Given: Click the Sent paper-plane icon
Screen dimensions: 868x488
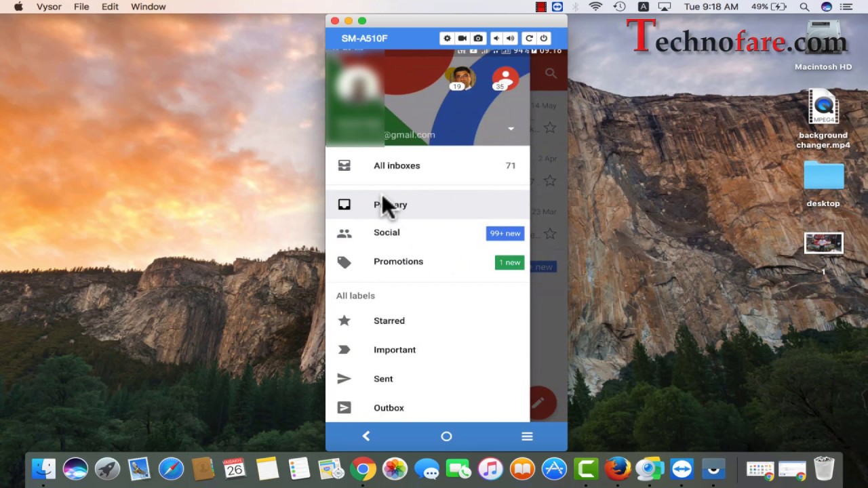Looking at the screenshot, I should (344, 379).
